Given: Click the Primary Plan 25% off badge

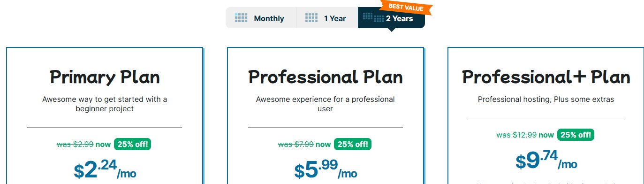Looking at the screenshot, I should coord(132,144).
